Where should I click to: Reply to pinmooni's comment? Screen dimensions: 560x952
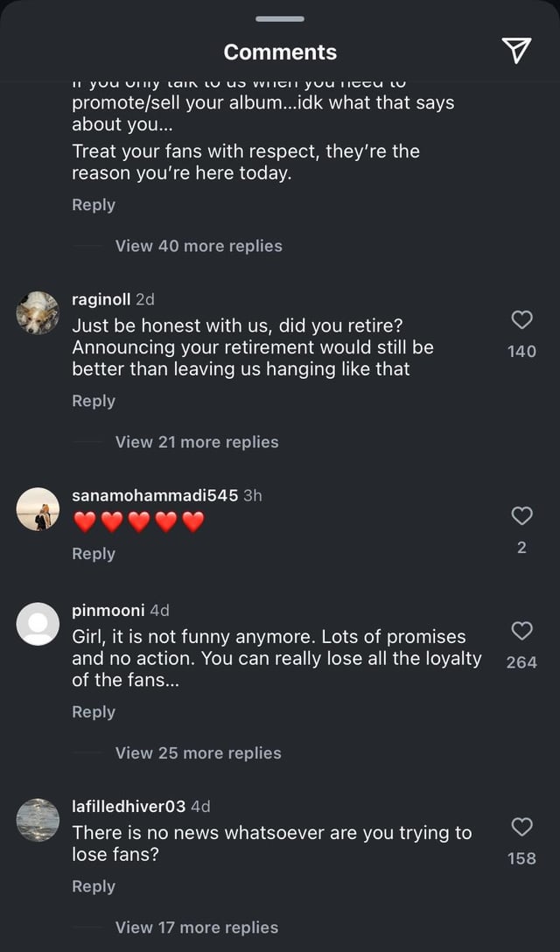pyautogui.click(x=94, y=711)
